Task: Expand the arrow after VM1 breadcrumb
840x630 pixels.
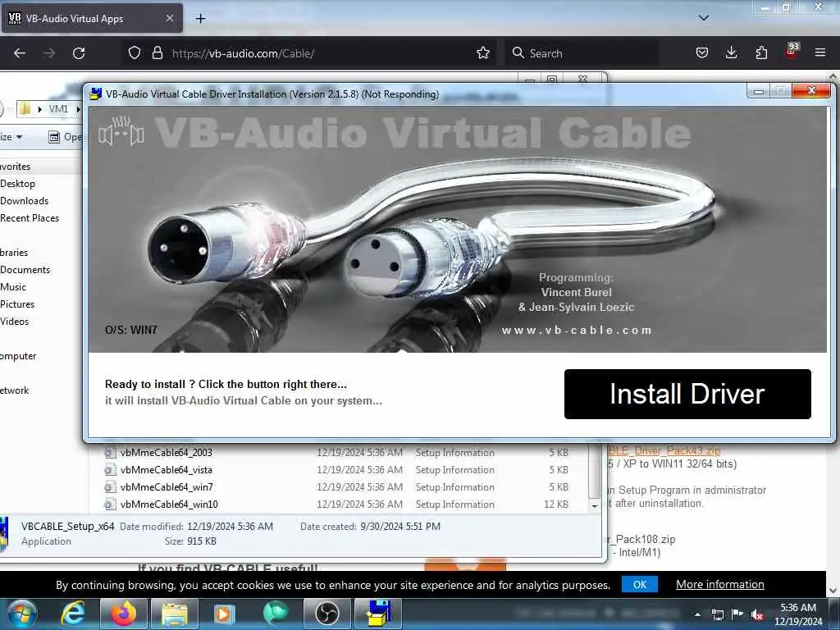Action: (78, 109)
